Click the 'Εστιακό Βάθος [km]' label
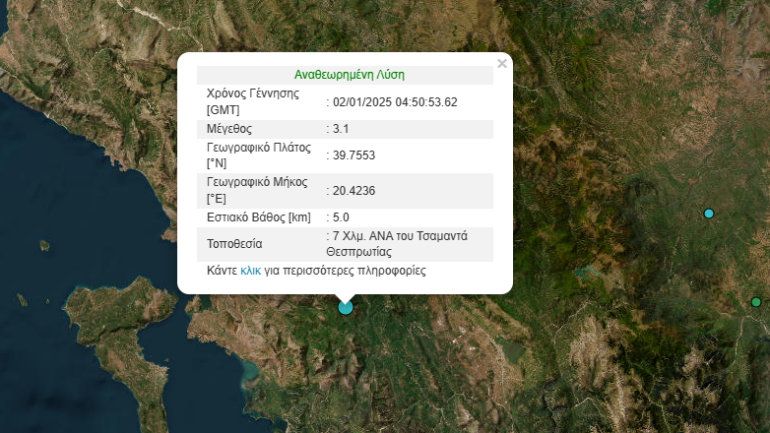The width and height of the screenshot is (770, 433). point(258,217)
